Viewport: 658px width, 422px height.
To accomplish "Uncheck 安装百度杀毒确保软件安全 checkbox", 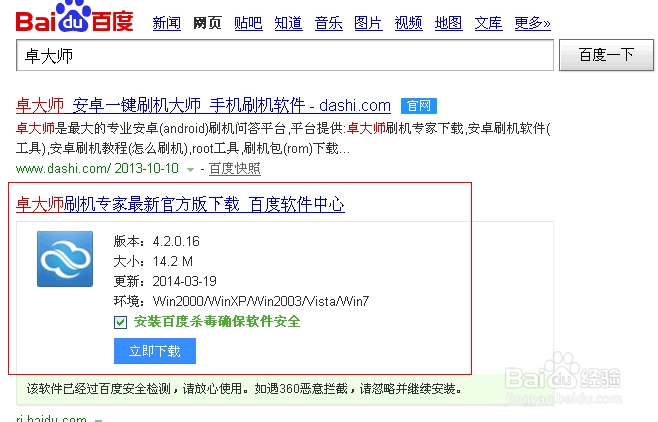I will (x=120, y=323).
